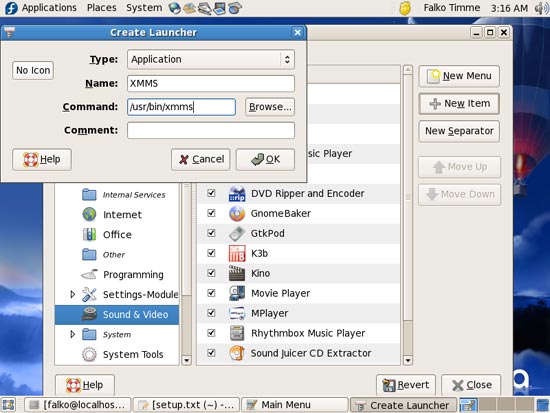
Task: Disable the Kino menu entry checkbox
Action: coord(211,273)
